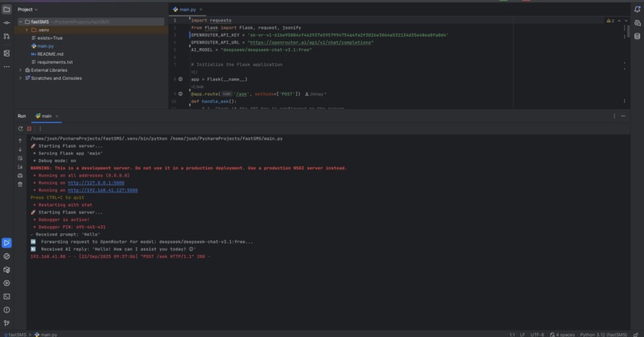Close the 'main' run tab
Screen dimensions: 644x337
tap(57, 116)
